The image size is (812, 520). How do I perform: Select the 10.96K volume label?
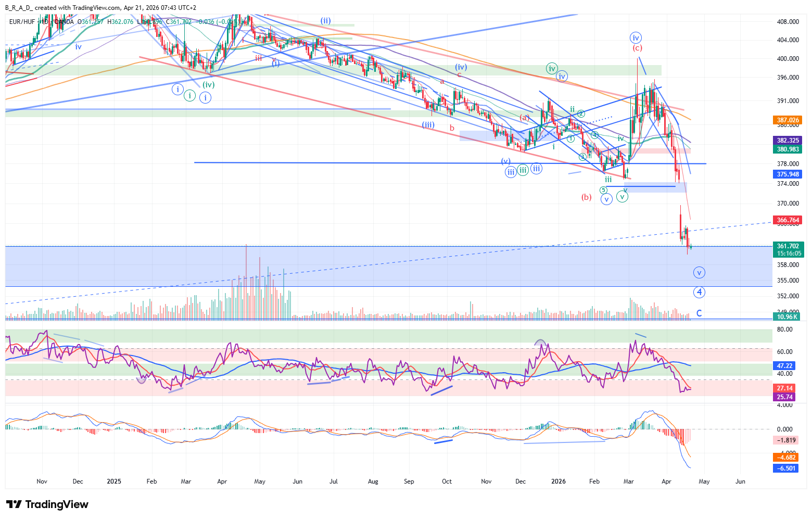pyautogui.click(x=788, y=316)
